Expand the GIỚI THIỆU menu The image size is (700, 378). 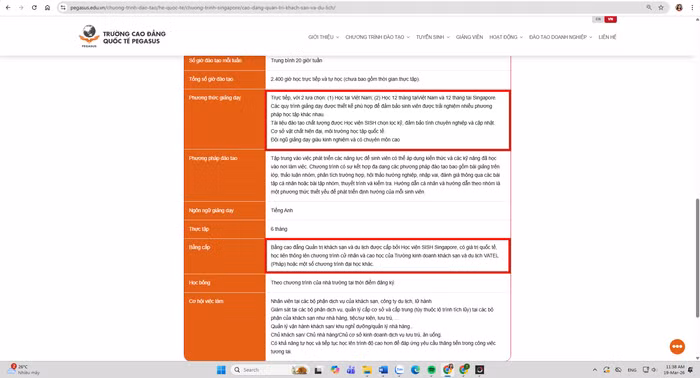pyautogui.click(x=323, y=37)
